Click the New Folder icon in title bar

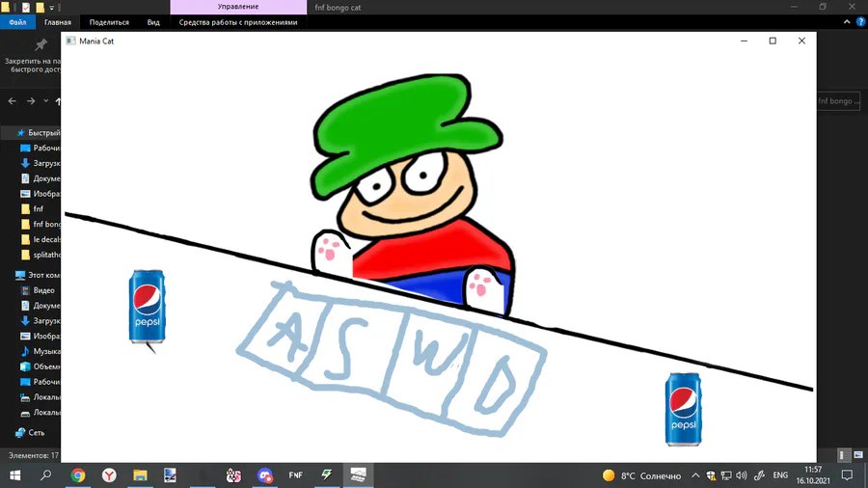[40, 7]
